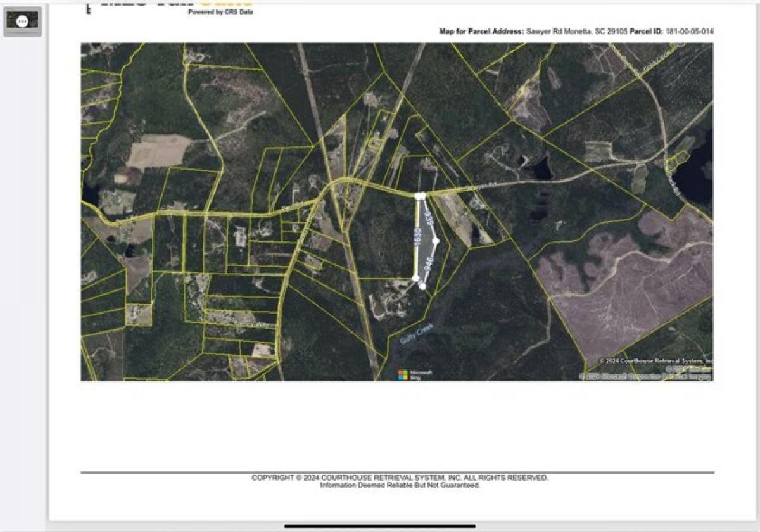Viewport: 760px width, 532px height.
Task: Click the dark scrollbar at the screen bottom
Action: click(x=380, y=526)
